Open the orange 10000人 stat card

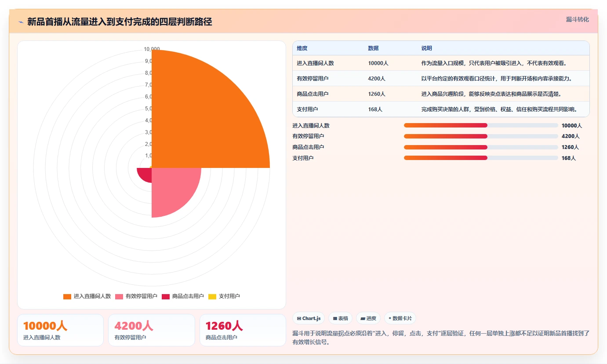tap(61, 330)
